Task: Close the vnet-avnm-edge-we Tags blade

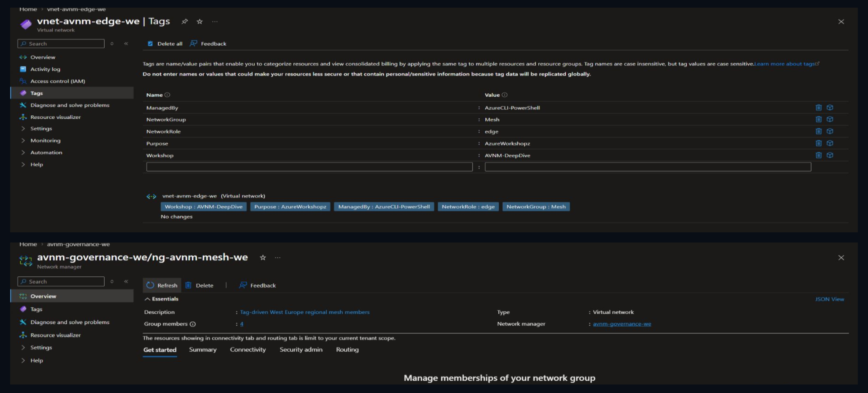Action: pyautogui.click(x=841, y=22)
